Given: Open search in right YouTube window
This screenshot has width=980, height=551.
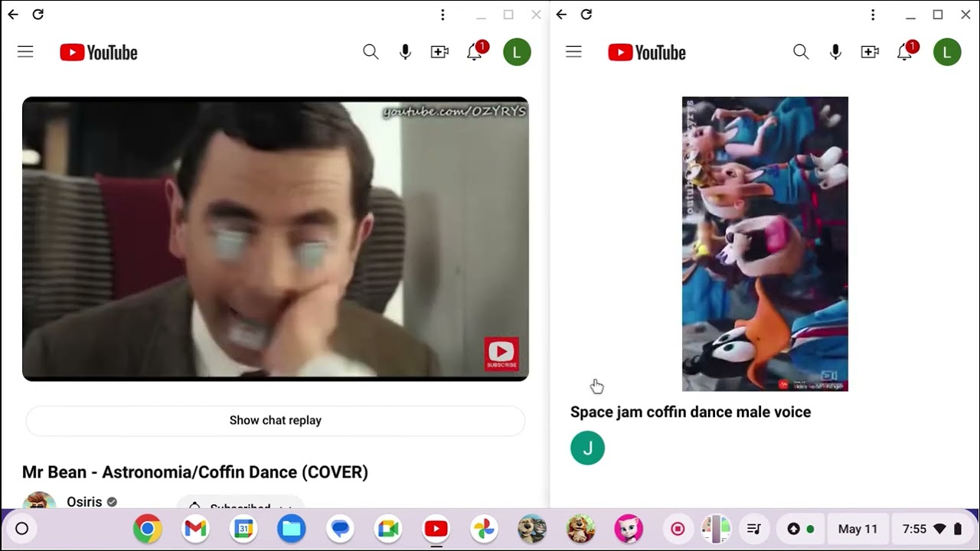Looking at the screenshot, I should tap(801, 52).
